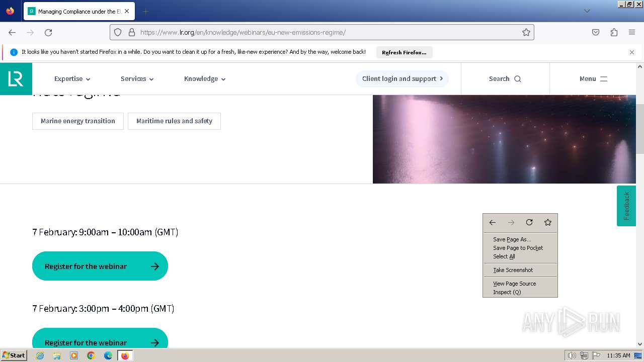Expand the Knowledge navigation dropdown
Viewport: 644px width, 362px height.
coord(205,79)
